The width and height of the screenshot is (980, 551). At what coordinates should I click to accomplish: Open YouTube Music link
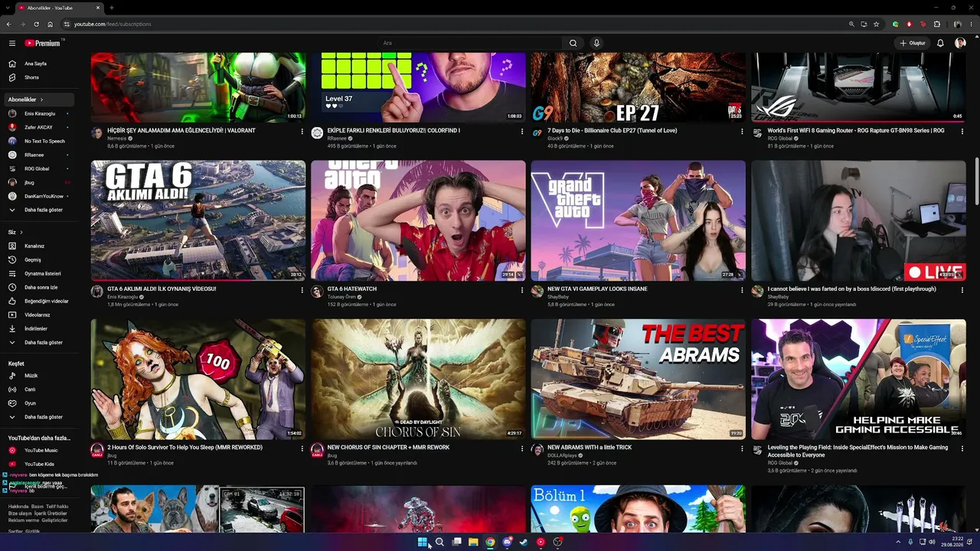[x=41, y=450]
